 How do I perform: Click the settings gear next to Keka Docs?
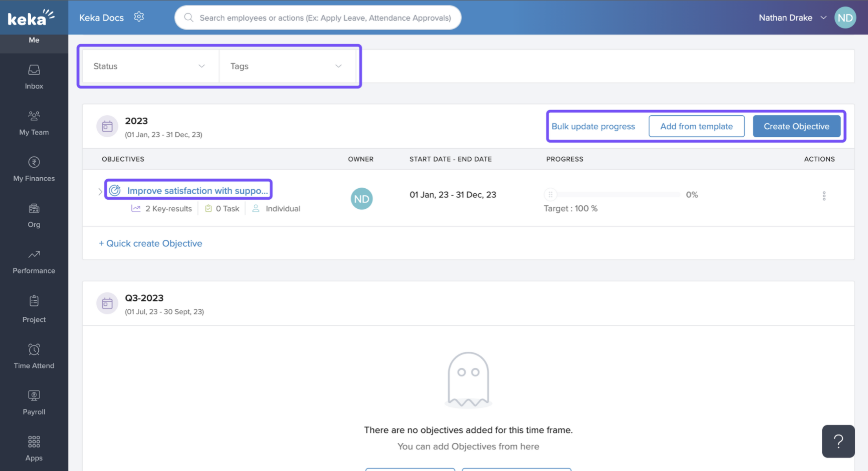point(139,17)
